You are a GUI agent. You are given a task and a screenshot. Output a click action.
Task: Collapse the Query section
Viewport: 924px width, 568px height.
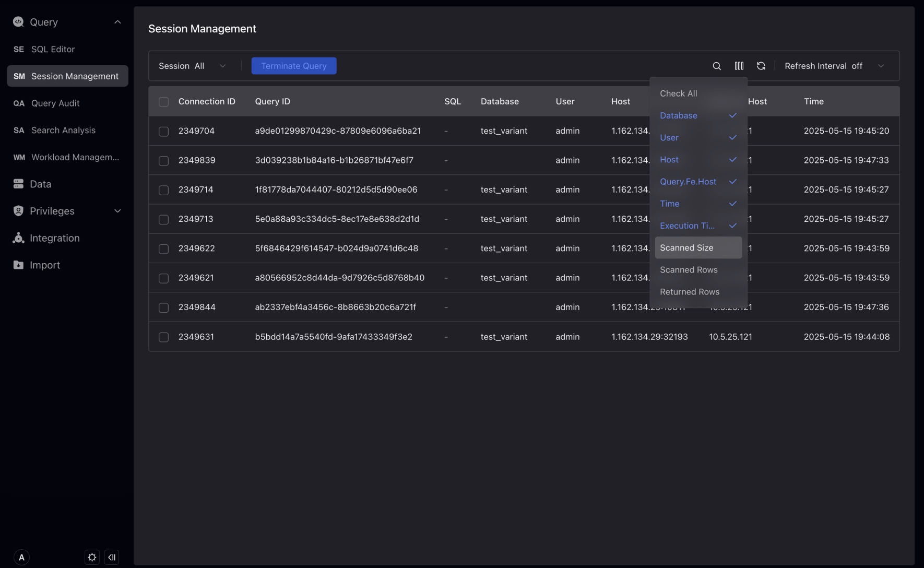(117, 21)
